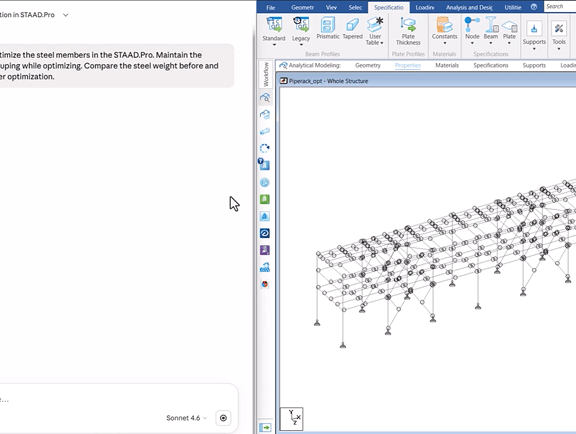Open the Standard beam profiles database
The height and width of the screenshot is (434, 576).
point(274,29)
